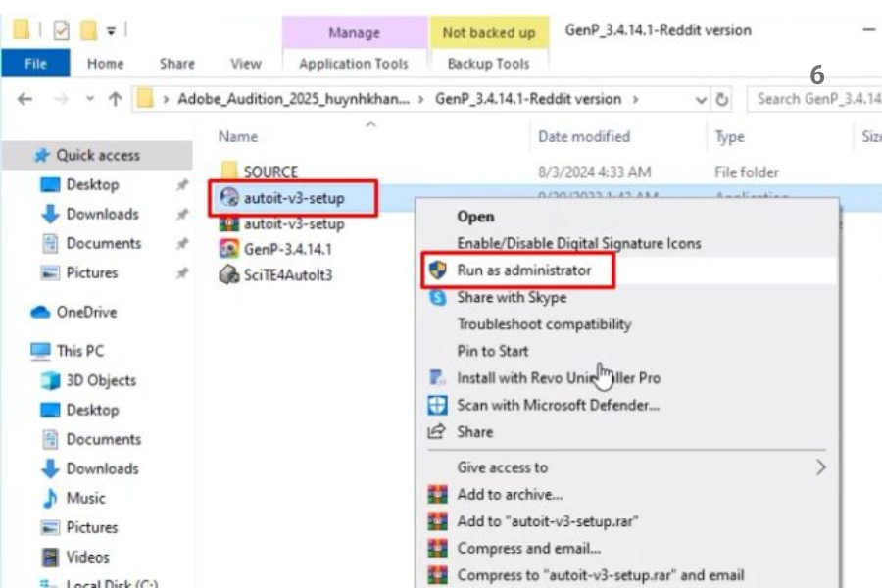882x588 pixels.
Task: Click the refresh icon beside address bar
Action: [723, 99]
